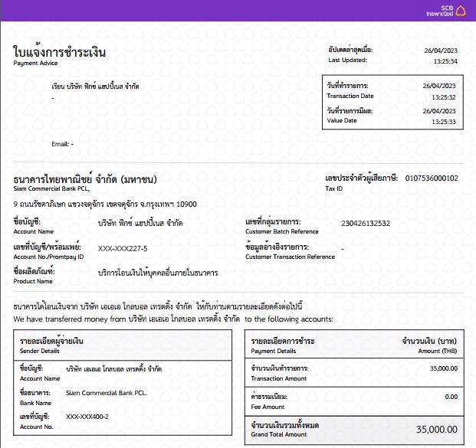Screen dimensions: 476x448
Task: Click recipient line 'เรียน บริษัท พิกซ์ แฮปปี้เนส จำกัด'
Action: pos(95,87)
